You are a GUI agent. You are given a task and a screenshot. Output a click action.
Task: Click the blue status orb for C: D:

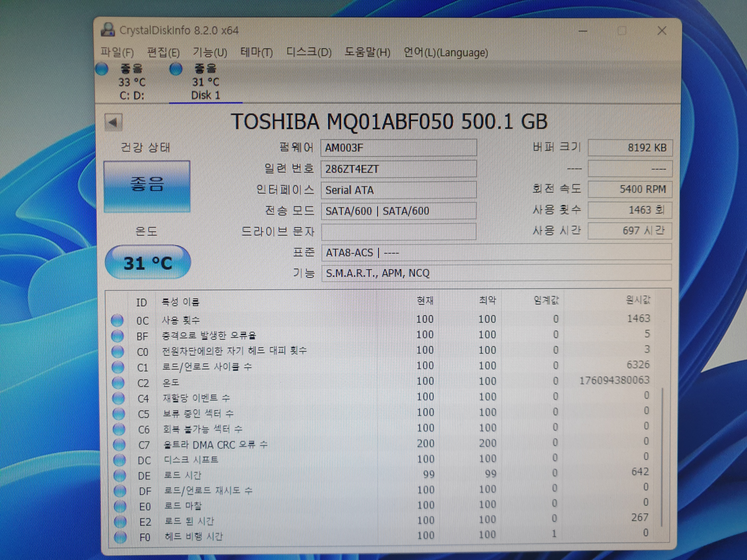tap(102, 69)
